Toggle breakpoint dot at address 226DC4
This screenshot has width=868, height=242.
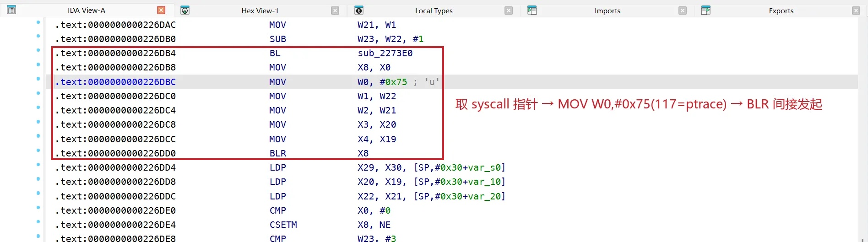point(38,108)
